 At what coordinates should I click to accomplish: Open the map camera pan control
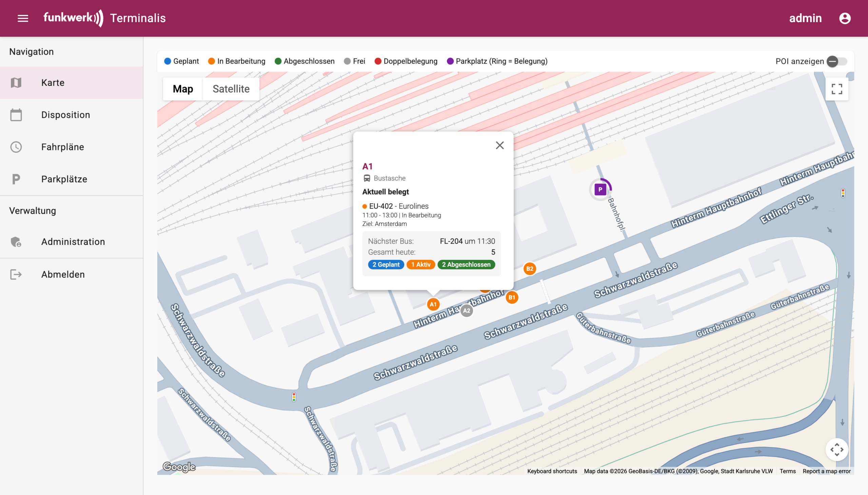(836, 450)
